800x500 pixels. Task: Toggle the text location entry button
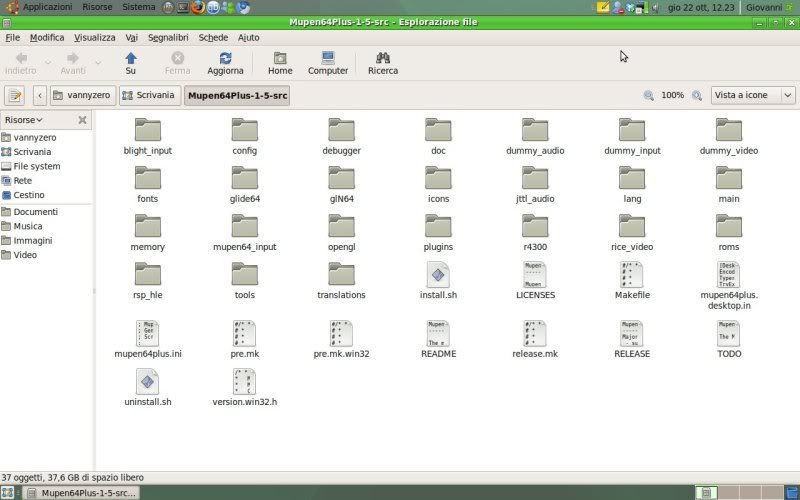pos(15,95)
